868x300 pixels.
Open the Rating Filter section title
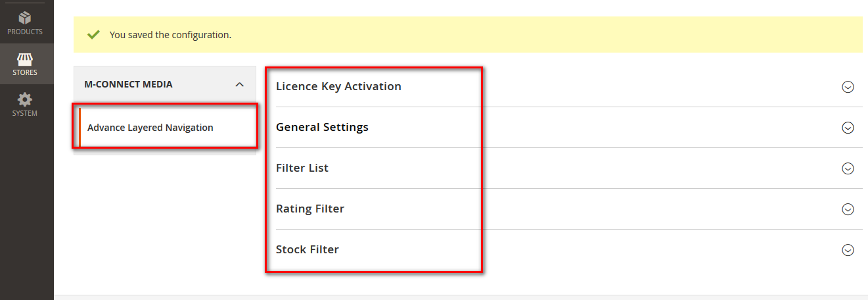[x=310, y=209]
